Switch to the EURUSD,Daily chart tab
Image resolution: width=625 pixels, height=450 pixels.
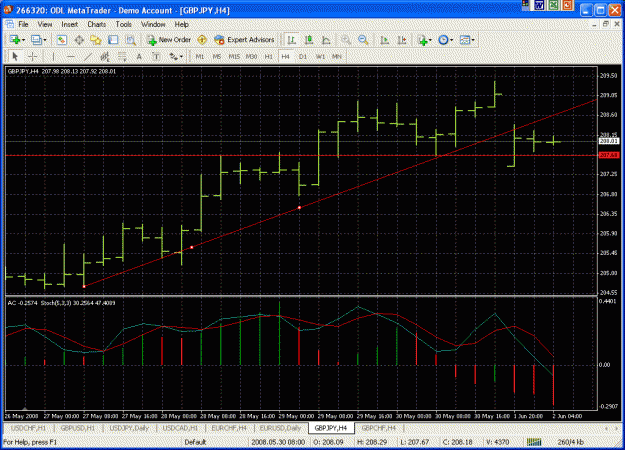(280, 428)
